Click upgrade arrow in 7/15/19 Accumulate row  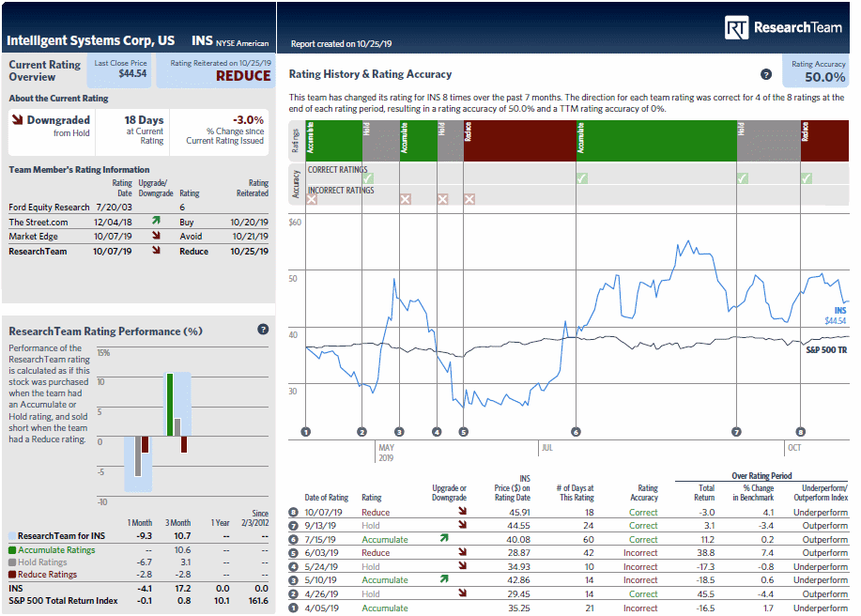point(444,538)
